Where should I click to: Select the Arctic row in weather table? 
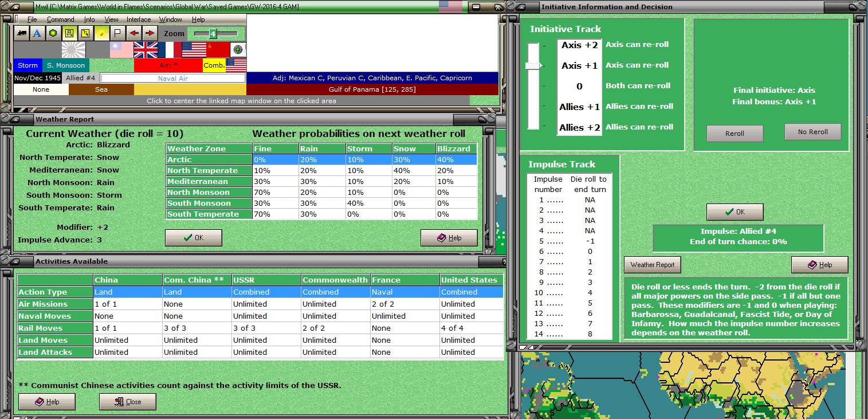tap(321, 159)
